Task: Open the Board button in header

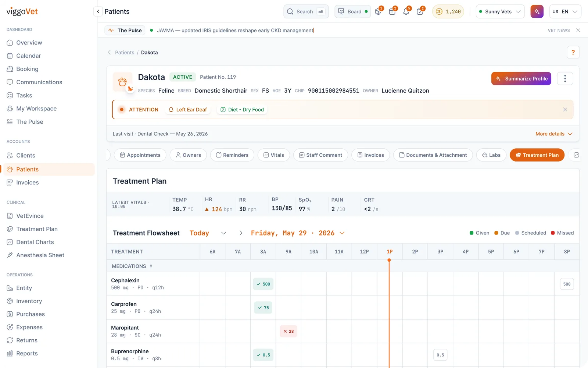Action: 352,11
